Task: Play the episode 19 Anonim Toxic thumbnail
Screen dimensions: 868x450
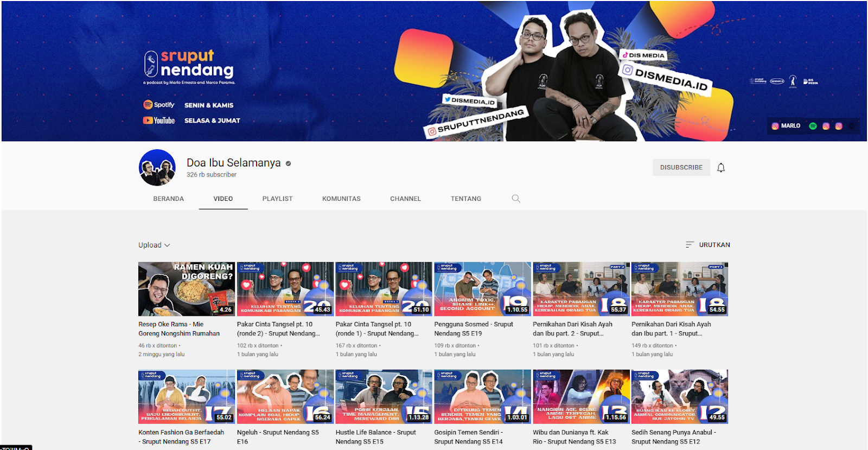Action: coord(482,289)
